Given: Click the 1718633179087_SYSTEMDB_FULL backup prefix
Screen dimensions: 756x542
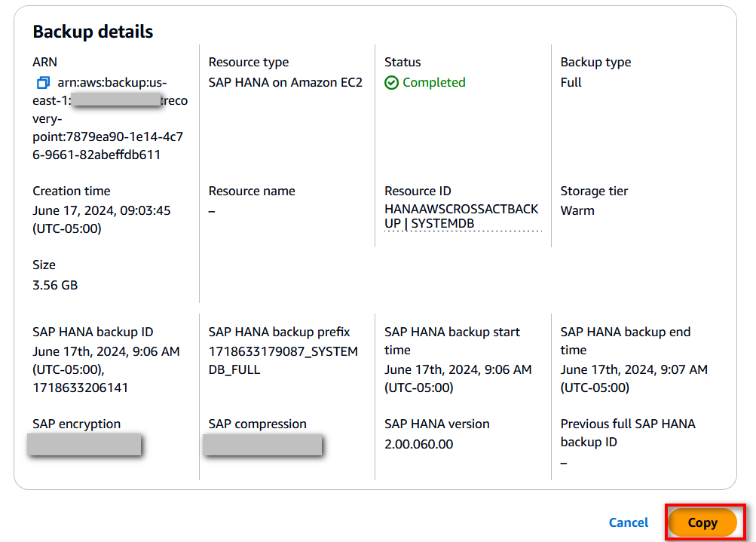Looking at the screenshot, I should click(283, 360).
